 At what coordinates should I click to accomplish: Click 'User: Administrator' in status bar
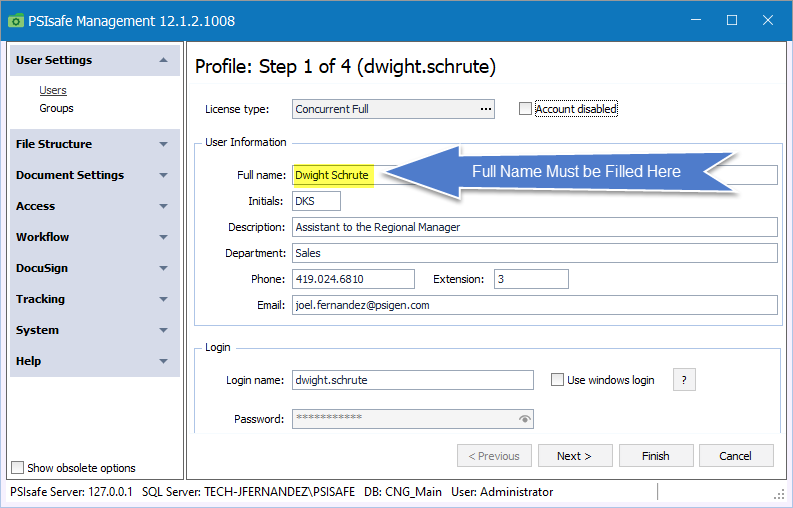click(502, 492)
